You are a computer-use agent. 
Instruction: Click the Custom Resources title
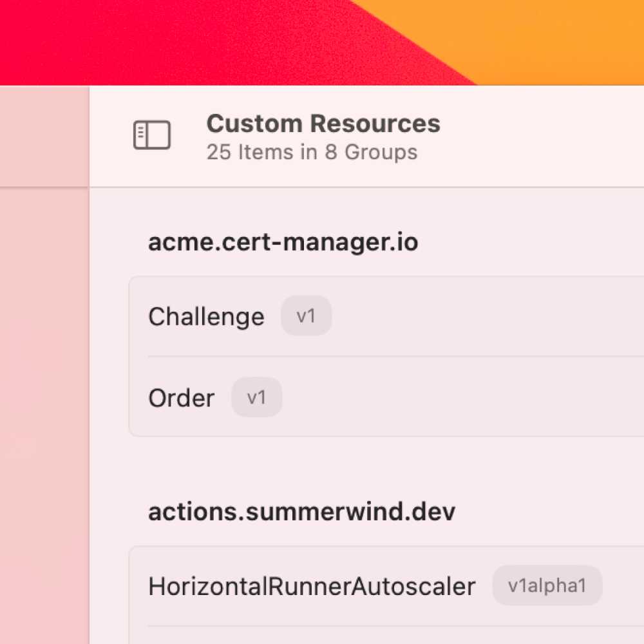tap(323, 123)
